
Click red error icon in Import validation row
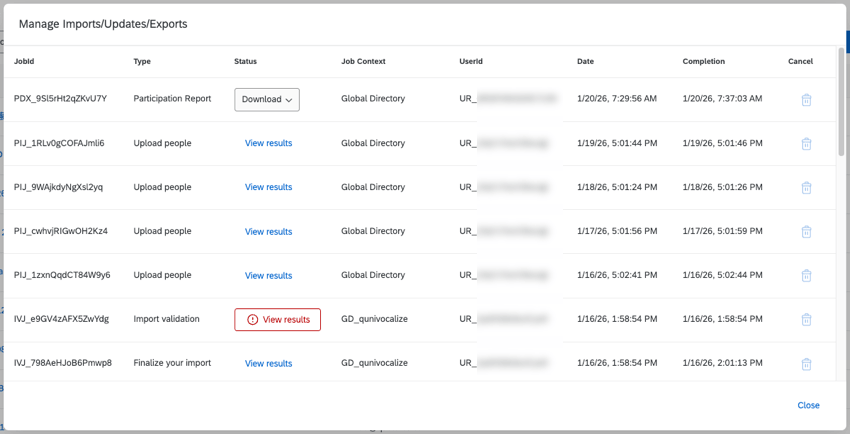click(252, 320)
